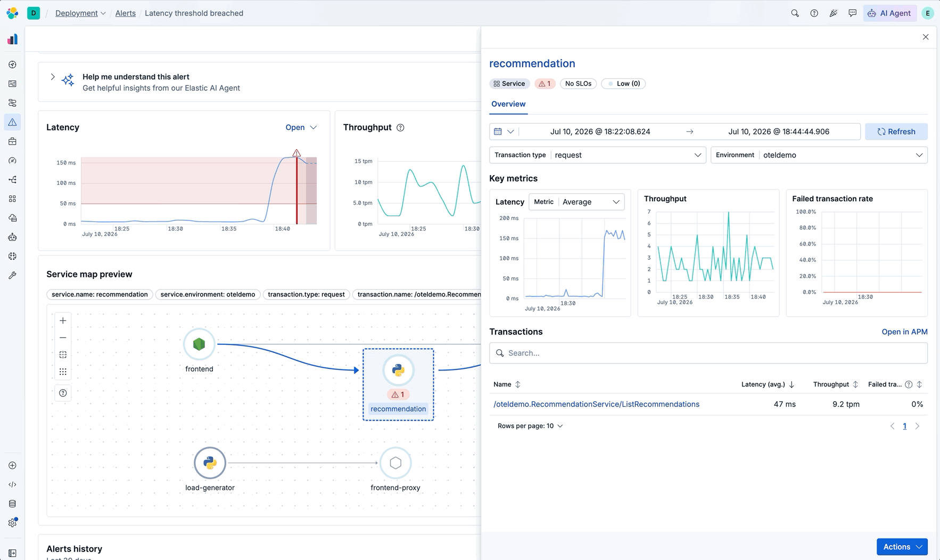The width and height of the screenshot is (940, 560).
Task: Click the circled plus icon in sidebar
Action: click(12, 465)
